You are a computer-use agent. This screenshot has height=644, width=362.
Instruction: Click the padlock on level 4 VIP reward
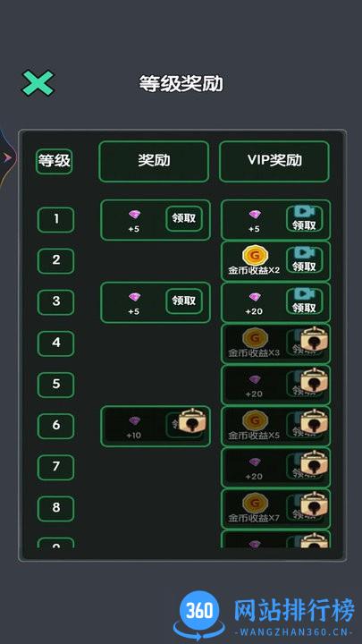coord(314,339)
